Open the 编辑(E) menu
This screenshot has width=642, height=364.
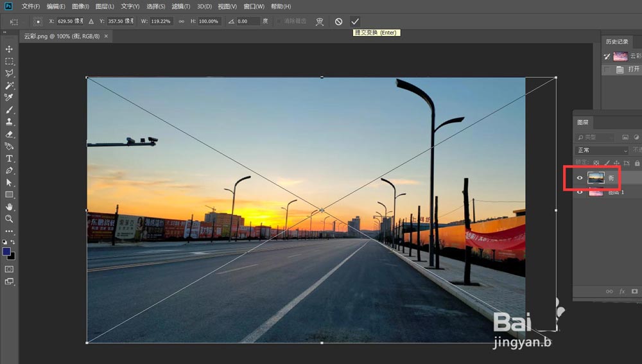coord(56,6)
